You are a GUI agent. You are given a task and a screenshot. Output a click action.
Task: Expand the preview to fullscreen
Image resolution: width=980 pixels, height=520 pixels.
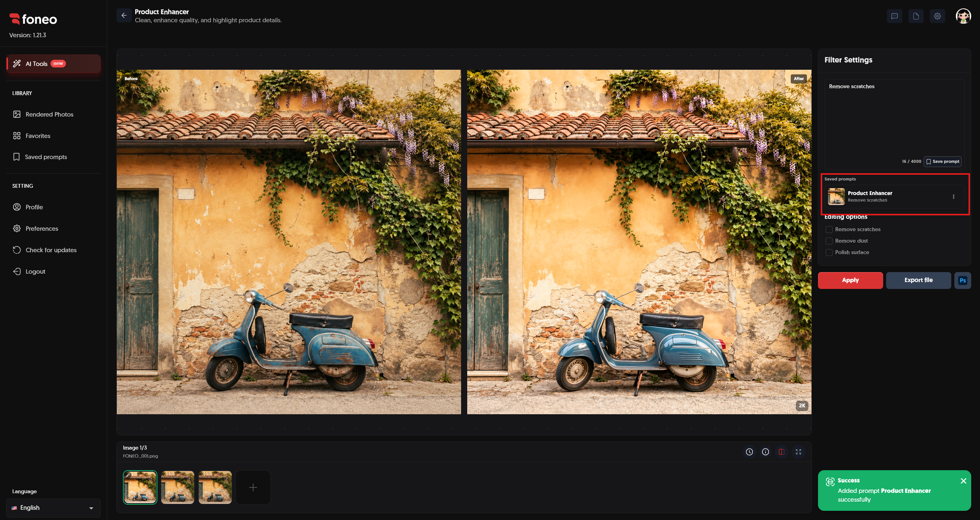click(798, 452)
